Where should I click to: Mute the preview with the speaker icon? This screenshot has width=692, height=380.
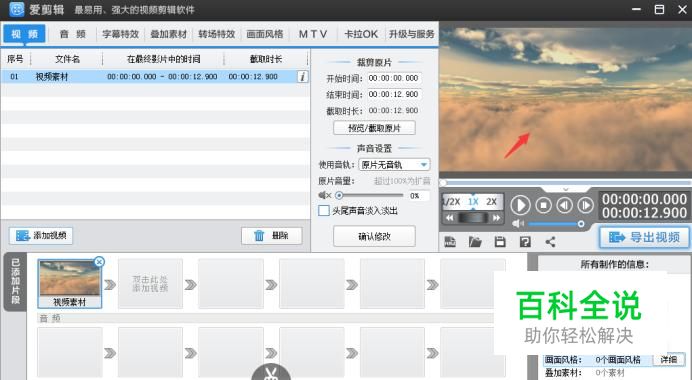pos(518,224)
